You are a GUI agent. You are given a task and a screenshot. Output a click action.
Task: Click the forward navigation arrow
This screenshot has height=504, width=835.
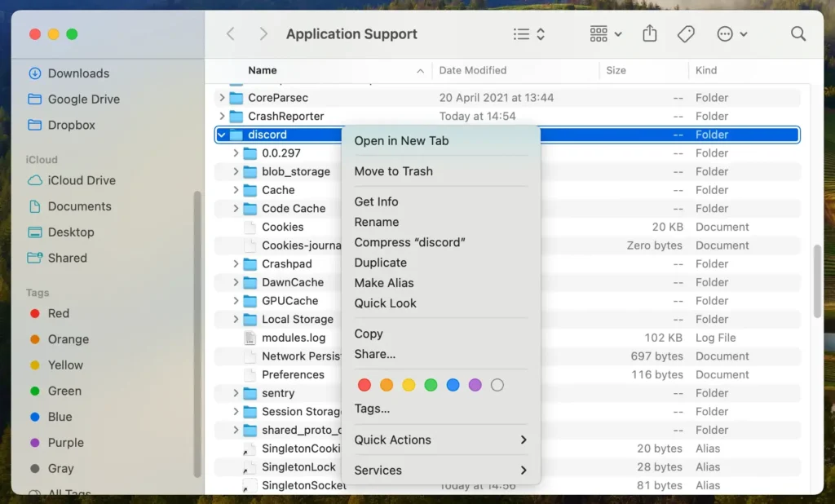pos(263,34)
